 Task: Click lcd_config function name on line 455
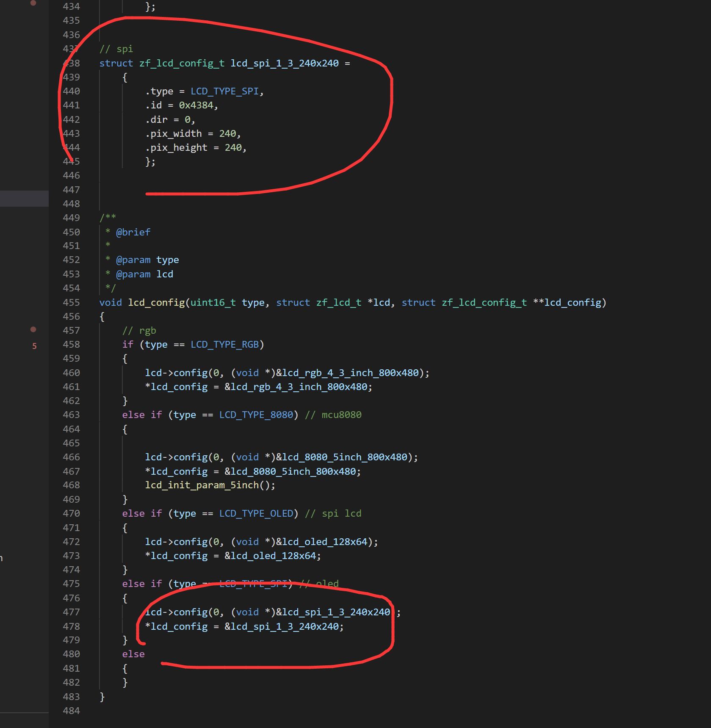click(156, 302)
